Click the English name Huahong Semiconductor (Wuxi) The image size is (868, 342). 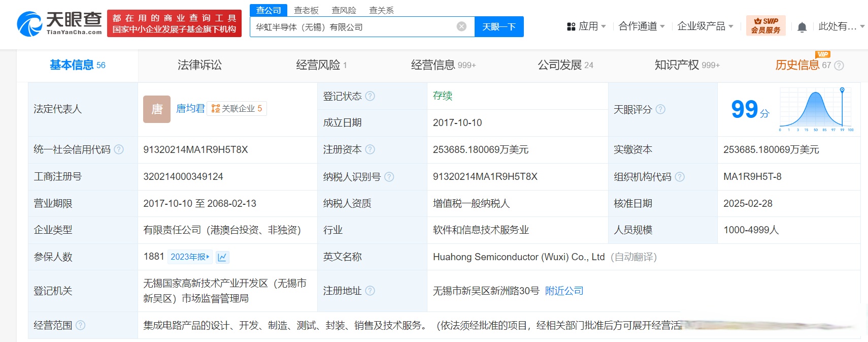pos(519,257)
